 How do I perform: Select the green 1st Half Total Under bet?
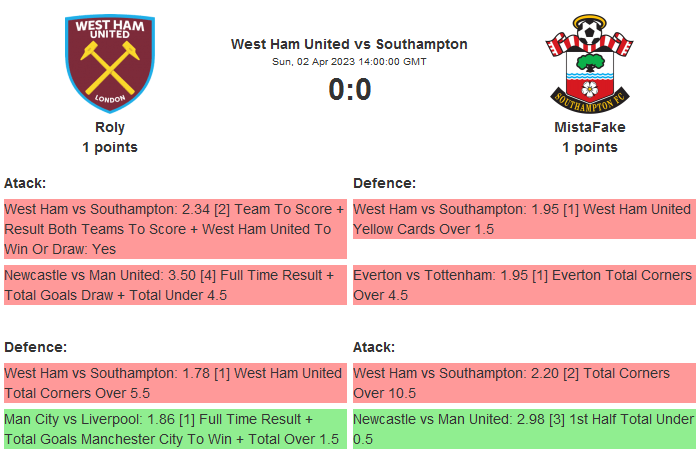524,429
